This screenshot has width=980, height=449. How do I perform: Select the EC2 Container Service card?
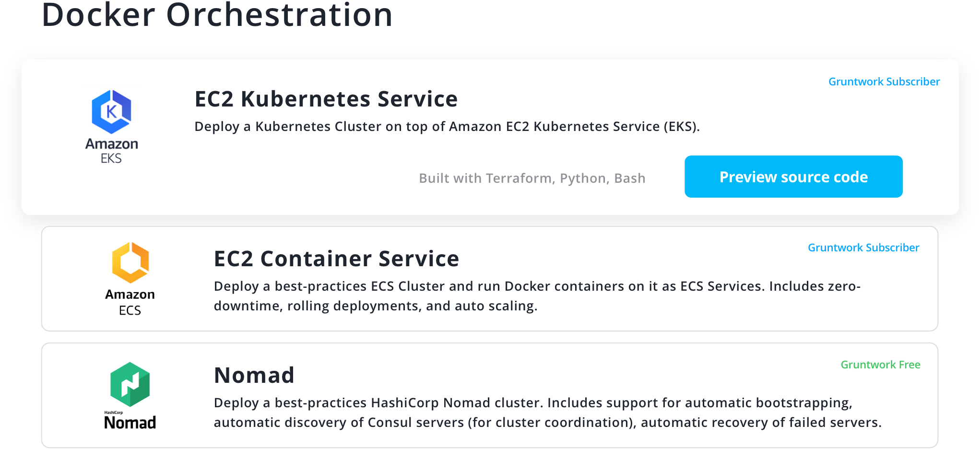[490, 279]
